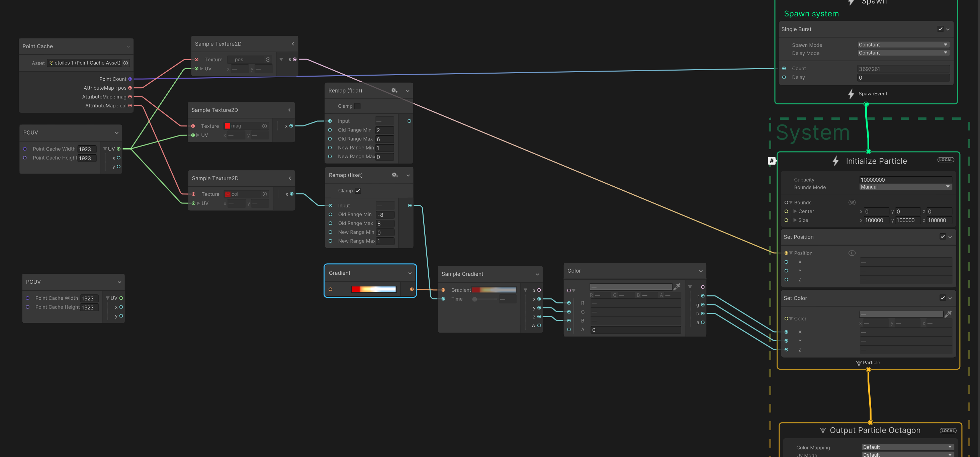This screenshot has width=980, height=457.
Task: Click the lightning bolt icon in the Initialize Particle header
Action: click(x=835, y=161)
